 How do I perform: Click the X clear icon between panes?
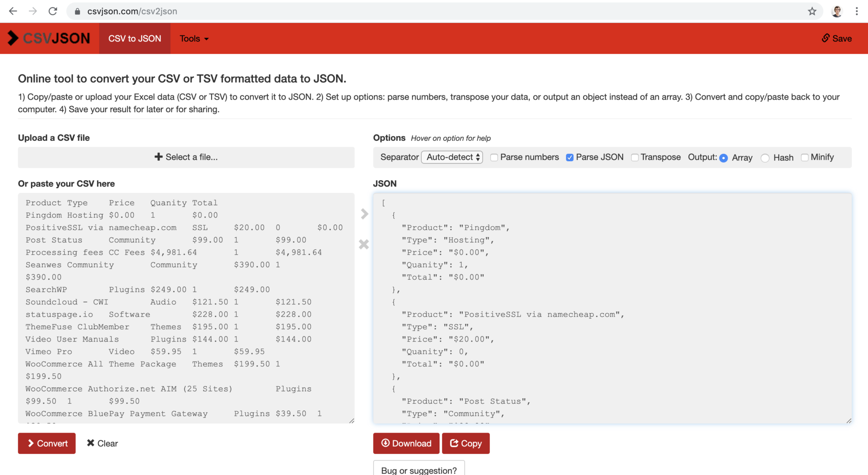[x=364, y=244]
